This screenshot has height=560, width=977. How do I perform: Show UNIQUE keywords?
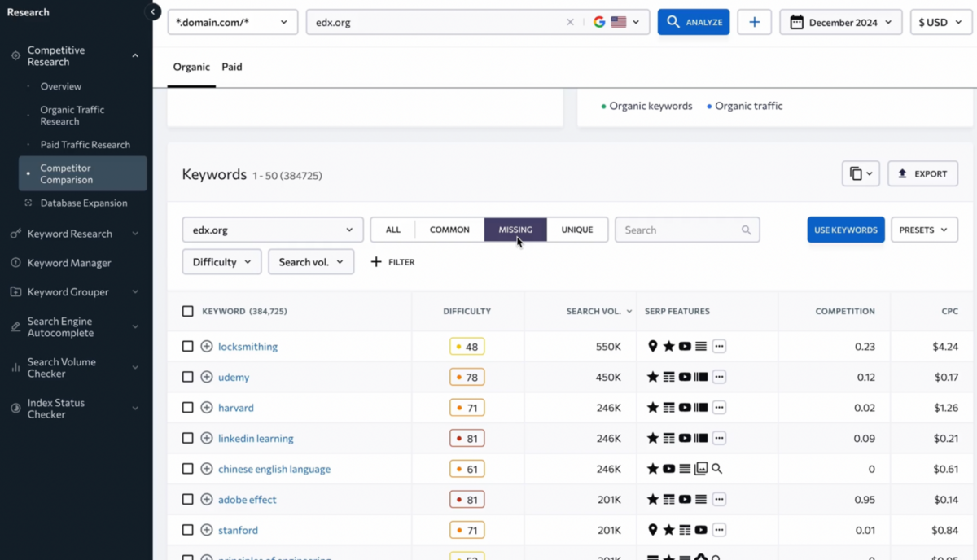click(577, 230)
